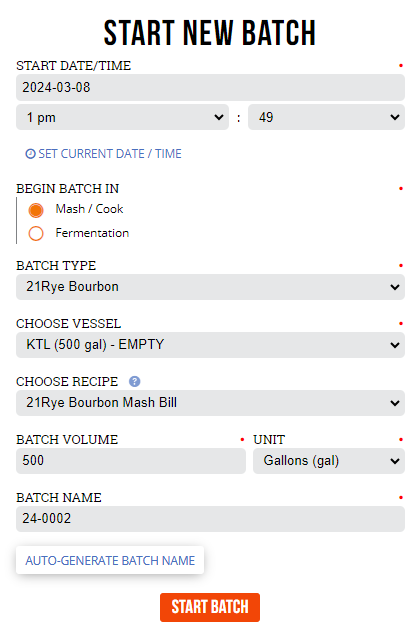Open the Gallons (gal) unit dropdown

click(329, 461)
